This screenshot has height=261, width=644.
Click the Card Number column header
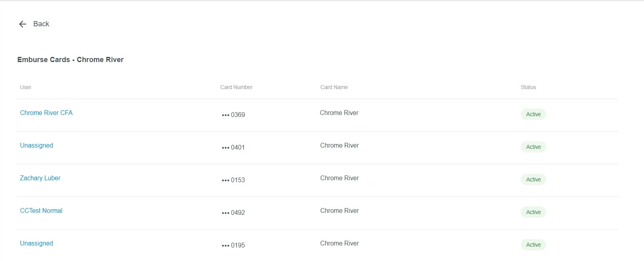236,88
